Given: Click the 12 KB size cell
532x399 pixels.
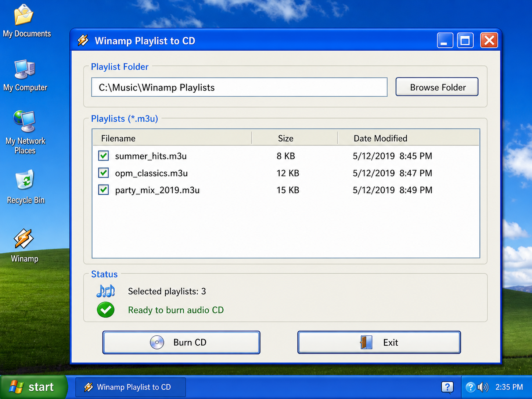Looking at the screenshot, I should [288, 173].
